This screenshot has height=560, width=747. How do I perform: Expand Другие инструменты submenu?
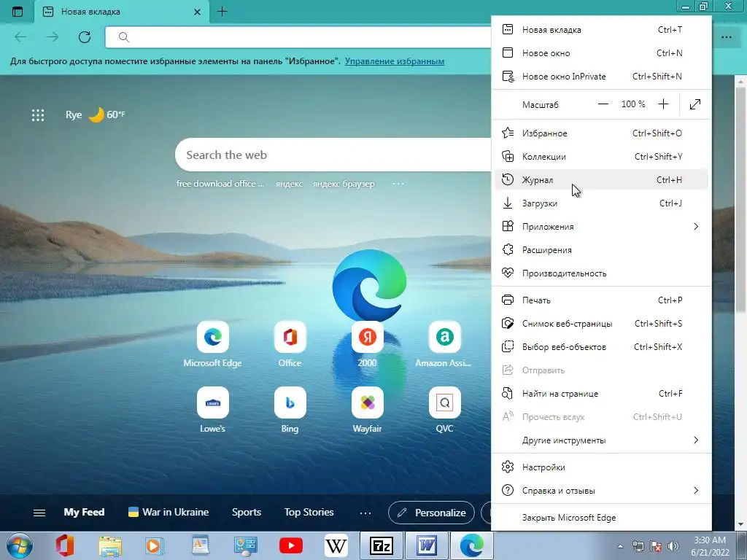[x=601, y=440]
